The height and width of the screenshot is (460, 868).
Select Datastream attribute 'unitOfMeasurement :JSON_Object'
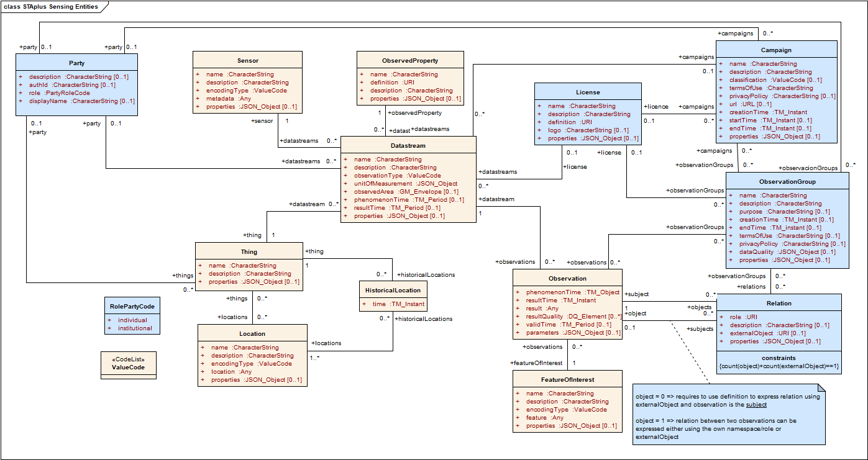point(406,184)
